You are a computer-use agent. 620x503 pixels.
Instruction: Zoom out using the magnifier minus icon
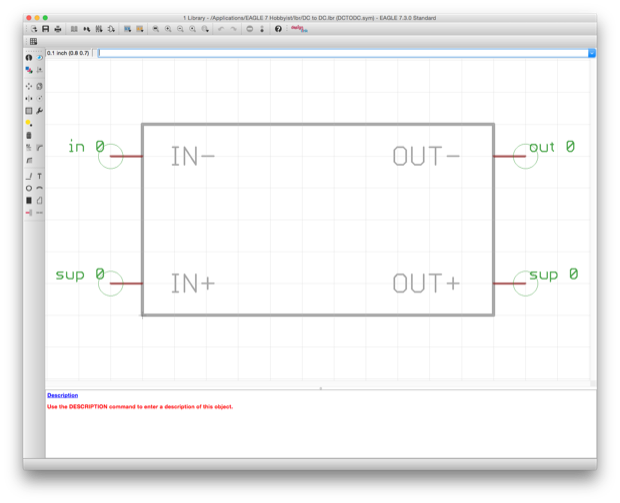tap(180, 29)
